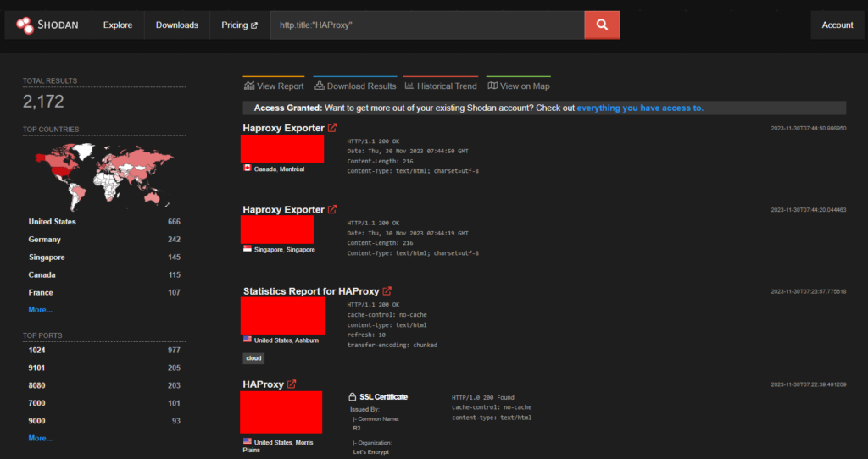Screen dimensions: 868x459
Task: Click port 1024 count 977
Action: pyautogui.click(x=174, y=350)
